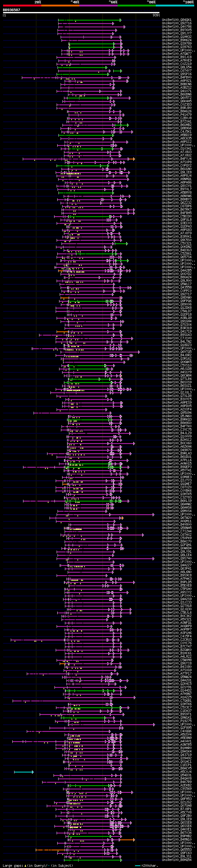Viewport: 197px width, 868px height.
Task: Select hit label UniRef100_B4JLZ9
Action: [x=177, y=433]
